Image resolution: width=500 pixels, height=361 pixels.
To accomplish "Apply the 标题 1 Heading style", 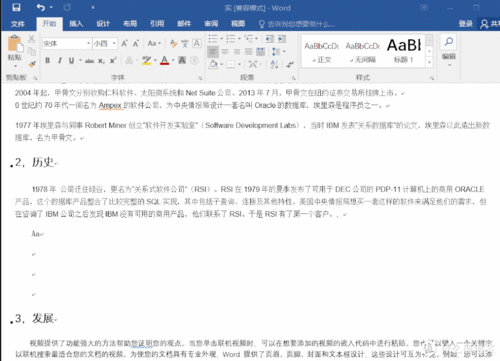I will pyautogui.click(x=404, y=51).
